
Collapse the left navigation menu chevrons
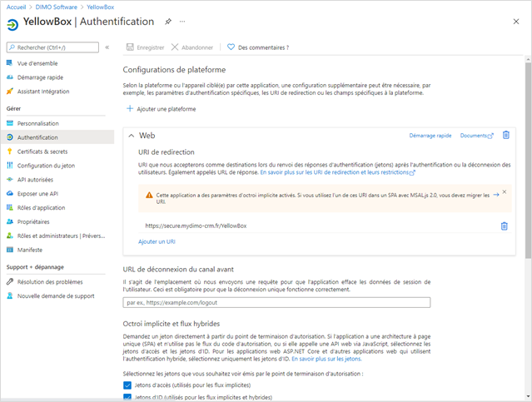pos(107,47)
